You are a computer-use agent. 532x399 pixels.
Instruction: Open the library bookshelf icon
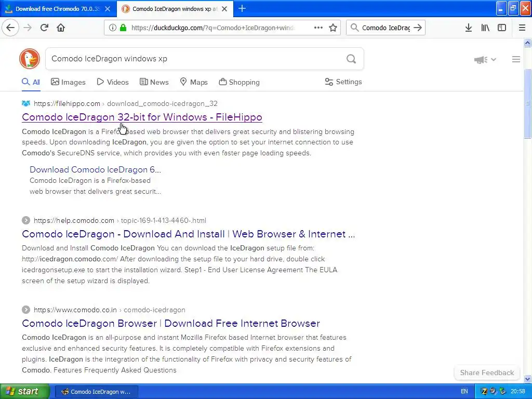tap(485, 28)
